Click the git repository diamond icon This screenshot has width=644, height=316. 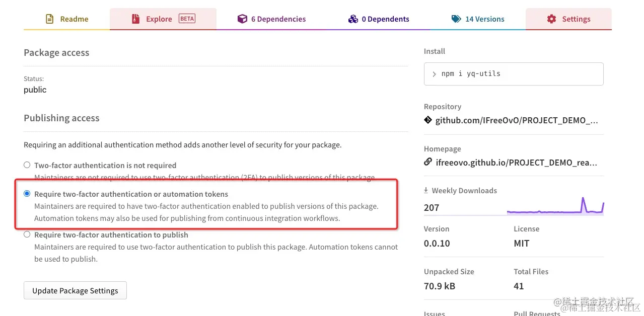coord(428,120)
